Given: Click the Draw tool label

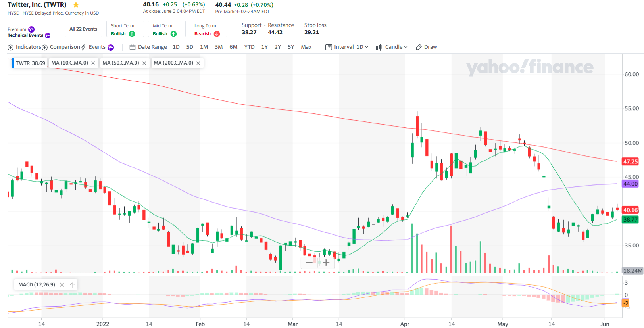Looking at the screenshot, I should [x=431, y=47].
